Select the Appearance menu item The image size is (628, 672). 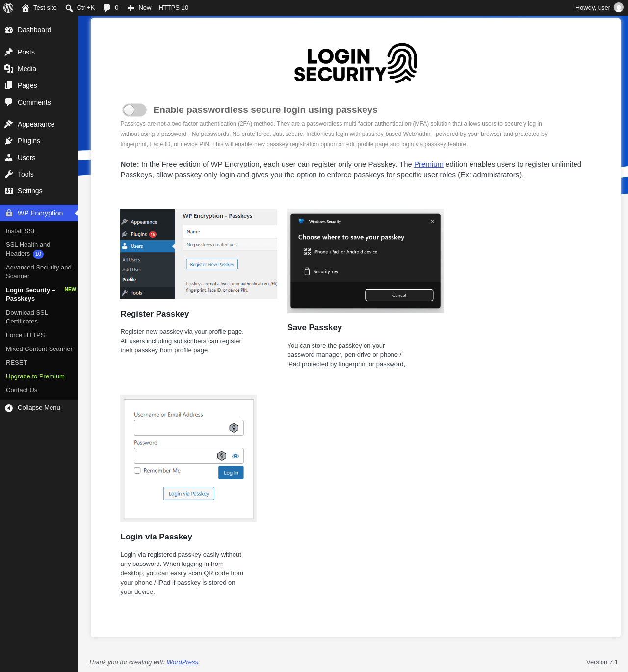click(x=39, y=124)
